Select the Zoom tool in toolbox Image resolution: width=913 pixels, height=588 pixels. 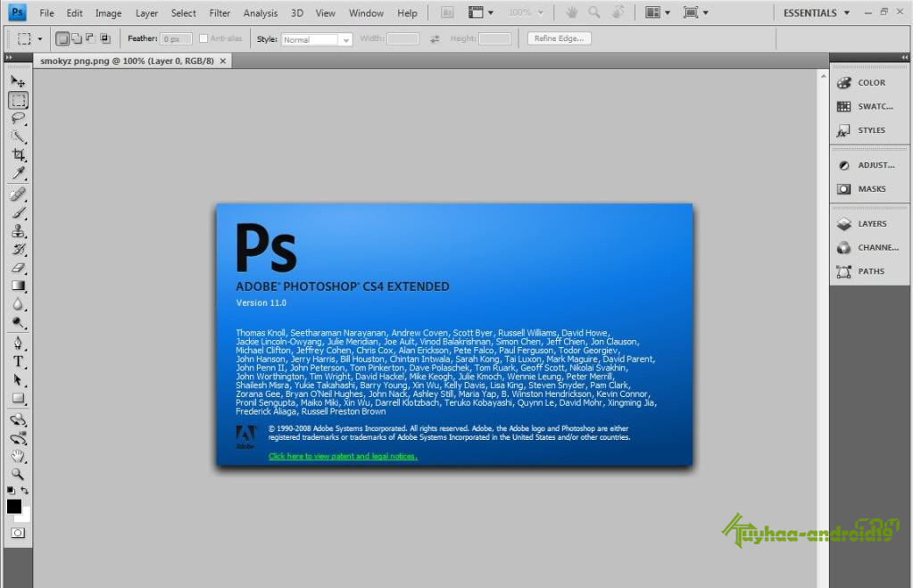click(18, 474)
